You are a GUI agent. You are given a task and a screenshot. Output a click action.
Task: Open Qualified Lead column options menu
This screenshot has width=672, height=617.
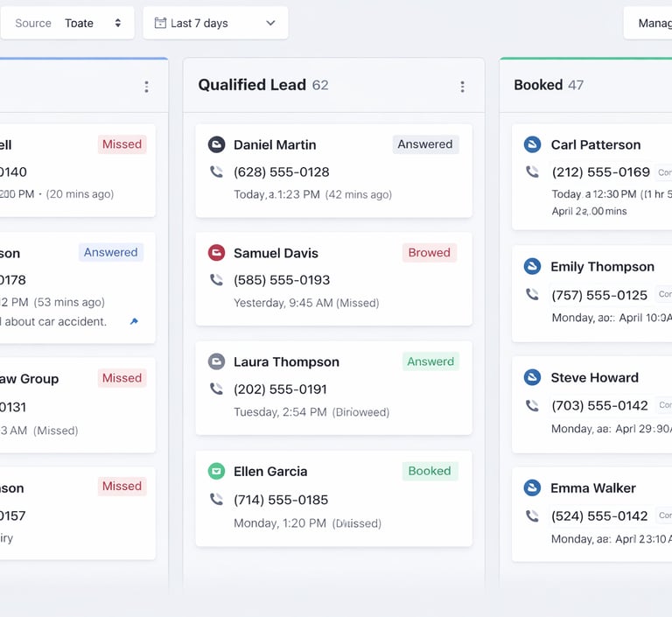[462, 87]
